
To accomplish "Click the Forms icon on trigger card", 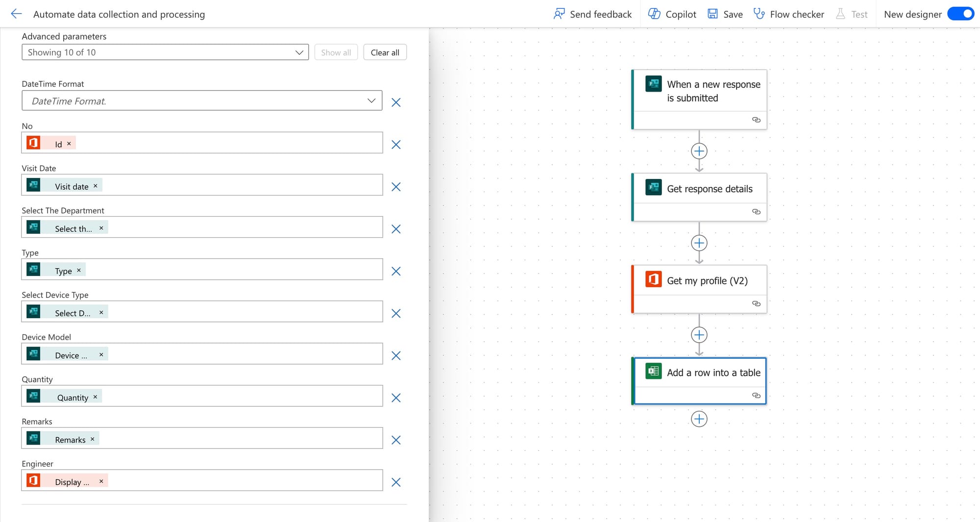I will [654, 84].
